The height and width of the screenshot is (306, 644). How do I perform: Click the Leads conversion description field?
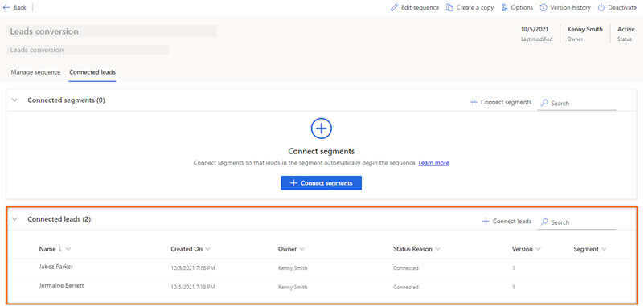tap(88, 50)
